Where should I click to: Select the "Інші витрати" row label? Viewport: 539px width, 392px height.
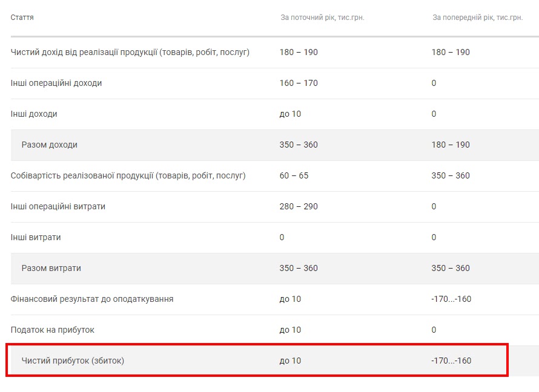(36, 237)
